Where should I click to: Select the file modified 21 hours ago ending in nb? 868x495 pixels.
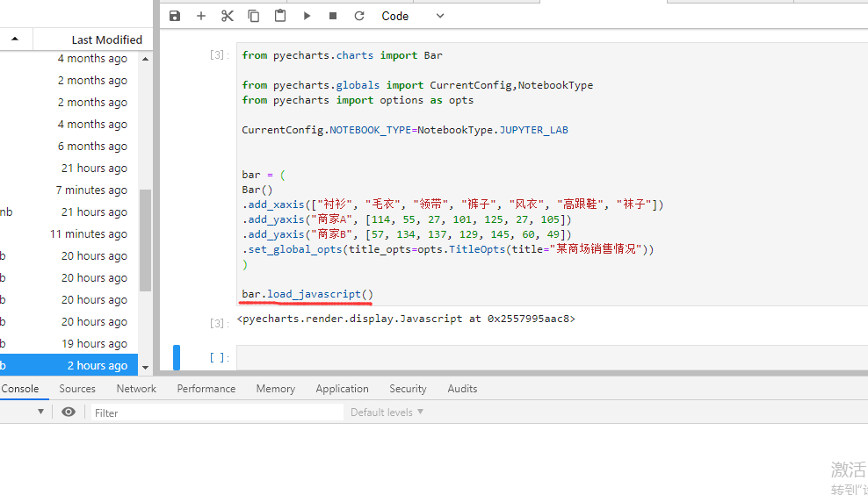pos(69,212)
